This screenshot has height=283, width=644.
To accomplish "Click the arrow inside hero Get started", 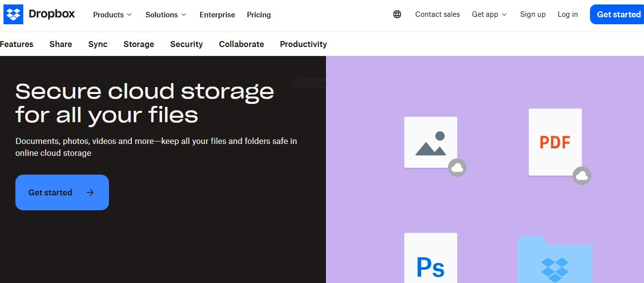I will coord(90,192).
